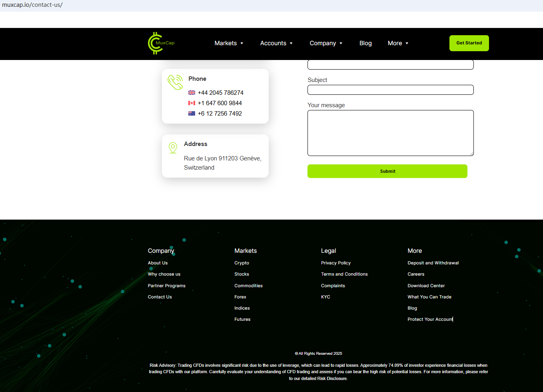Open Stocks footer link

point(242,274)
